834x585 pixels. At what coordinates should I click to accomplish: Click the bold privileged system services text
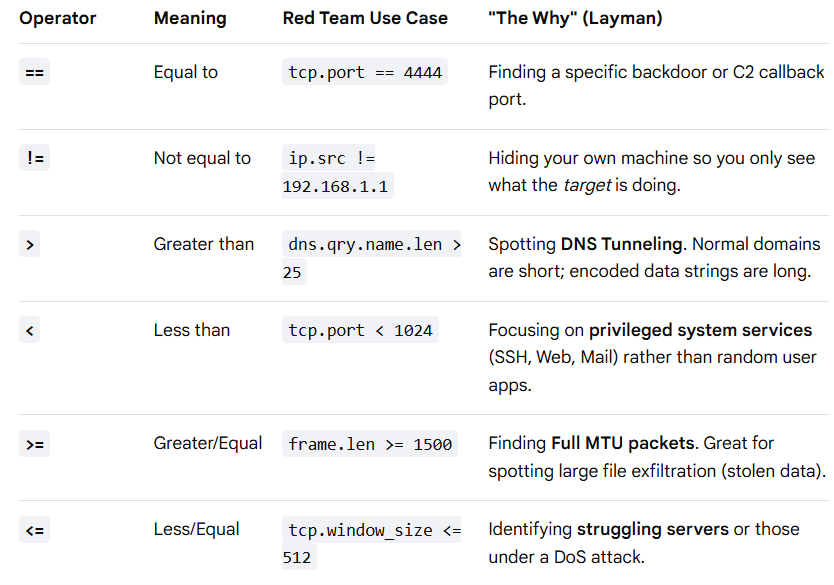(700, 330)
